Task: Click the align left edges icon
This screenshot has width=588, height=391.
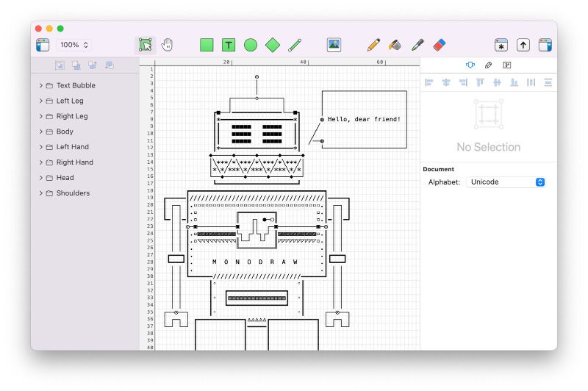Action: pos(429,82)
